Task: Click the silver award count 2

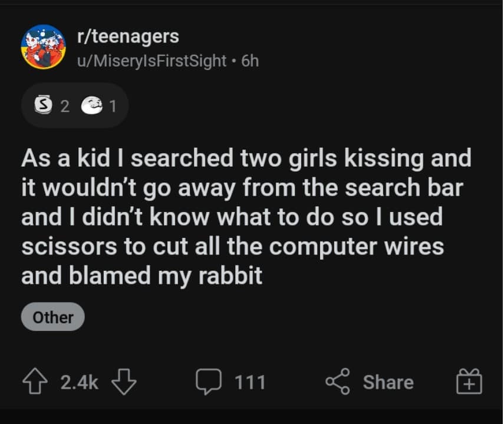Action: [65, 106]
